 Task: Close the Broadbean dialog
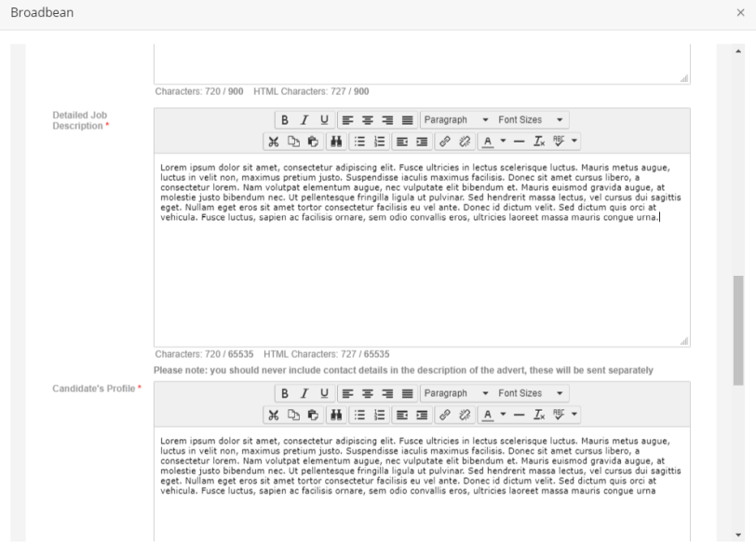740,12
